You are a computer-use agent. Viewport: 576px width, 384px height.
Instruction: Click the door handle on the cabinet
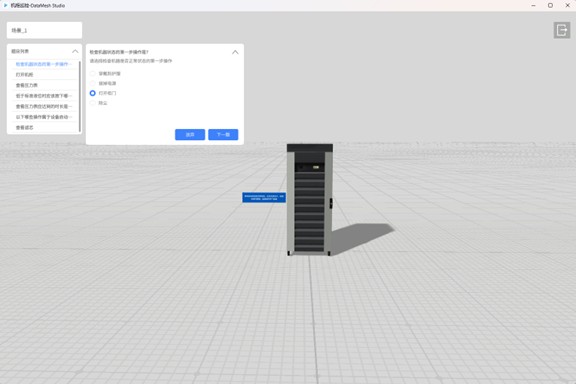click(331, 203)
